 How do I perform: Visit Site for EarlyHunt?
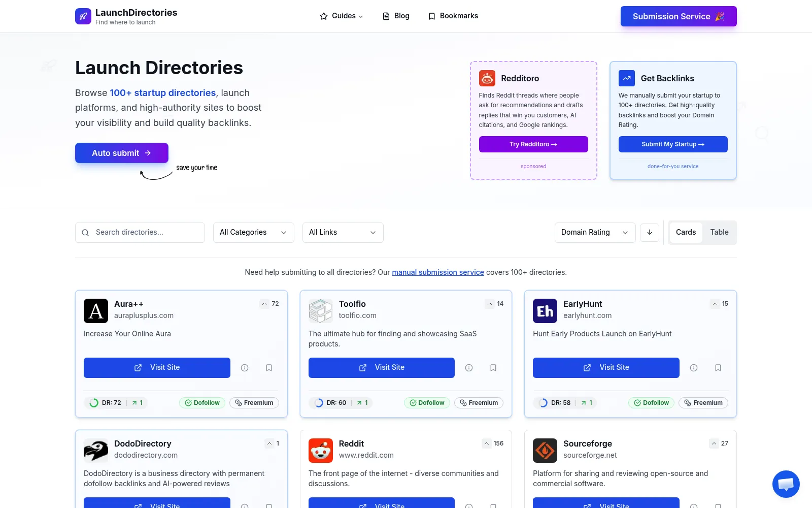[x=606, y=368]
